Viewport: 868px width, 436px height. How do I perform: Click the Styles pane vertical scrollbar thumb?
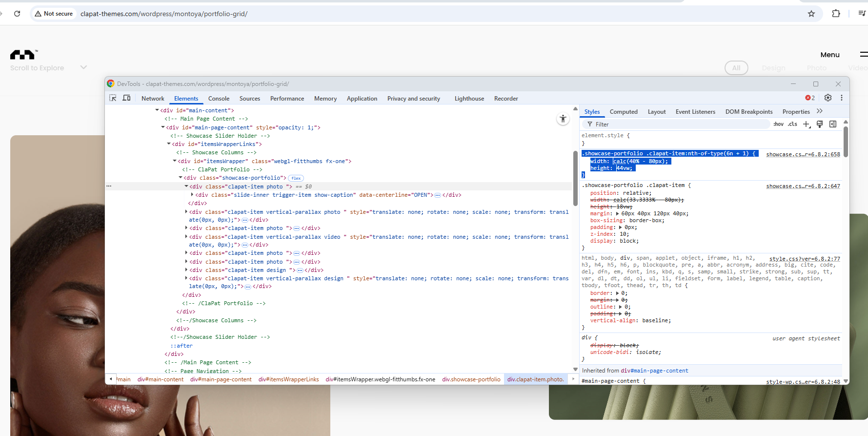tap(846, 142)
